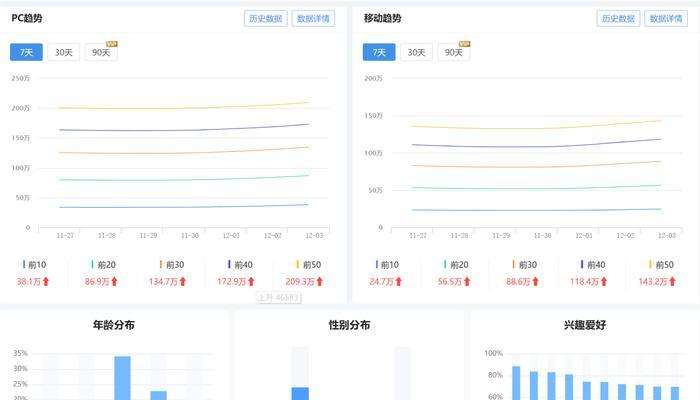Click red up arrow beside 24.7万
Viewport: 700px width, 400px height.
(x=399, y=282)
